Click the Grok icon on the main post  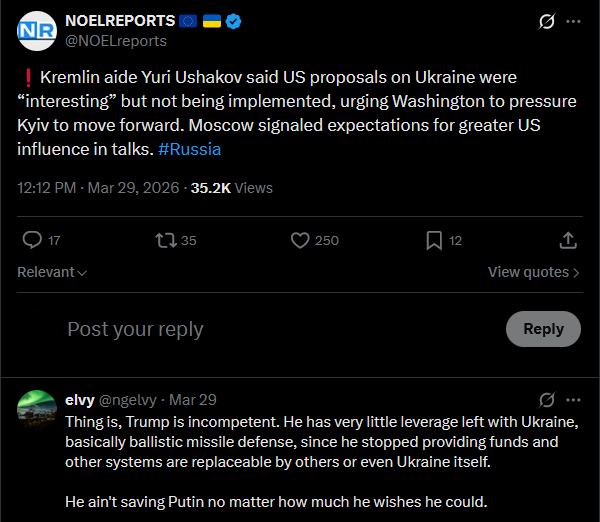547,21
